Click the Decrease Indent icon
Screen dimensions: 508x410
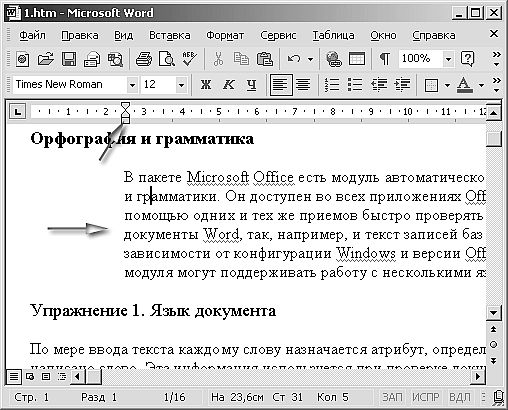coord(379,85)
